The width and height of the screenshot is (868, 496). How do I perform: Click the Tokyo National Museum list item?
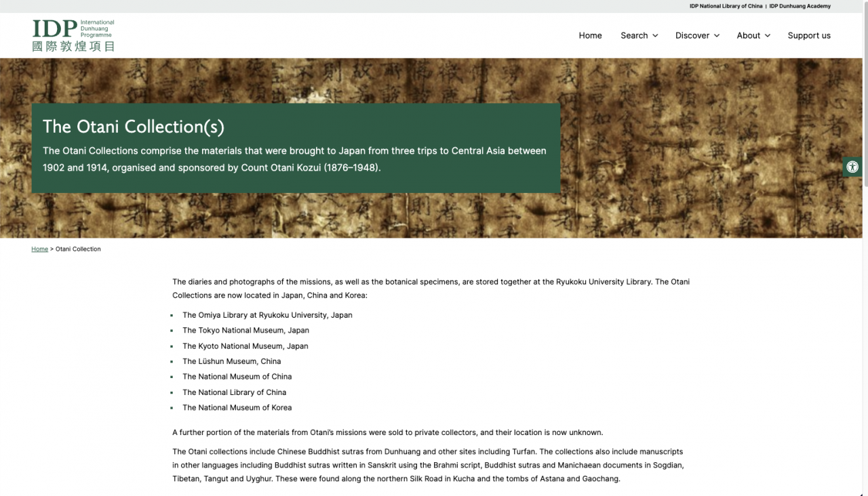245,331
